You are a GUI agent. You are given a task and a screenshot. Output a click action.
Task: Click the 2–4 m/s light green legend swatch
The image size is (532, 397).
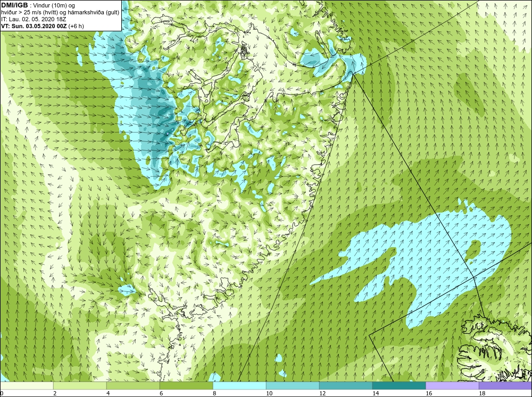(x=80, y=386)
